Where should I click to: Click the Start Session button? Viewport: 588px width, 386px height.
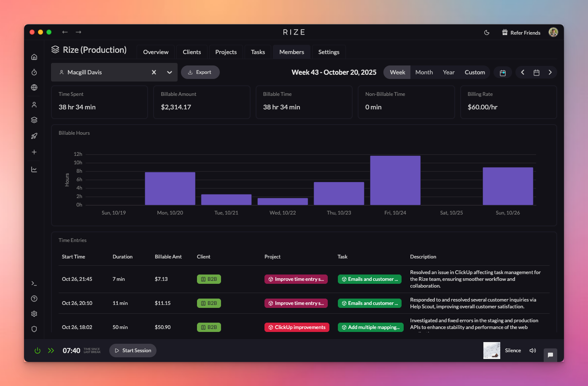pos(133,351)
